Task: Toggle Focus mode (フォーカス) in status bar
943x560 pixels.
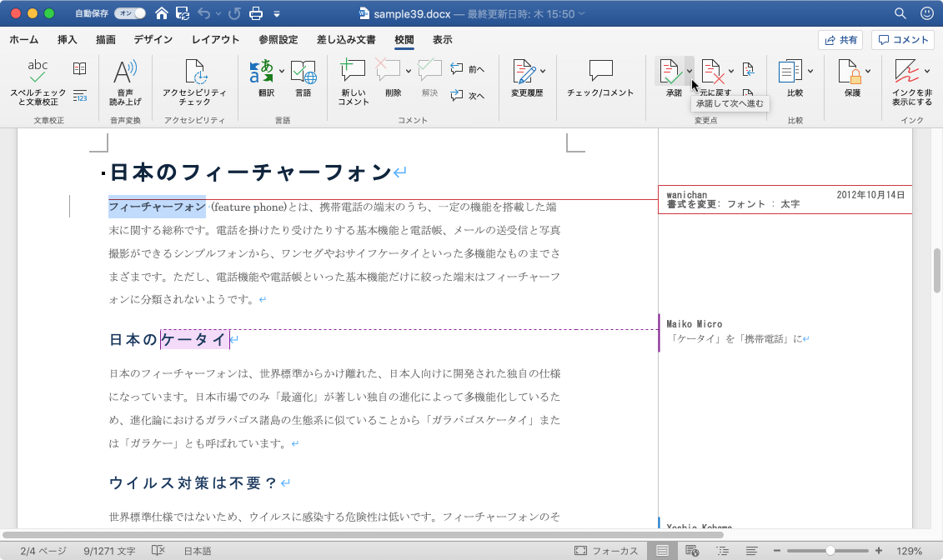Action: point(606,551)
